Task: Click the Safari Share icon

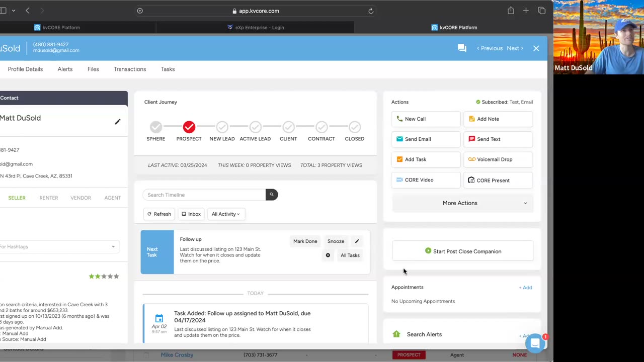Action: point(511,11)
